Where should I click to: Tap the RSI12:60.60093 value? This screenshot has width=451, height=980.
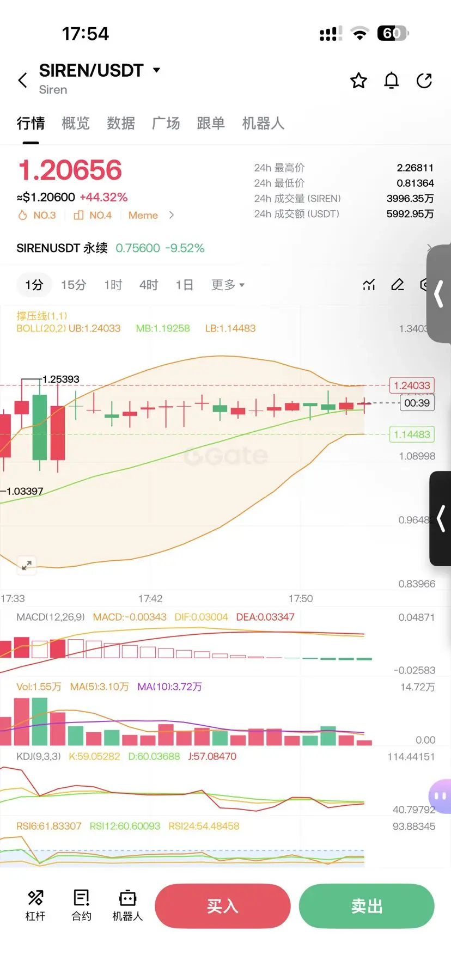click(x=125, y=826)
